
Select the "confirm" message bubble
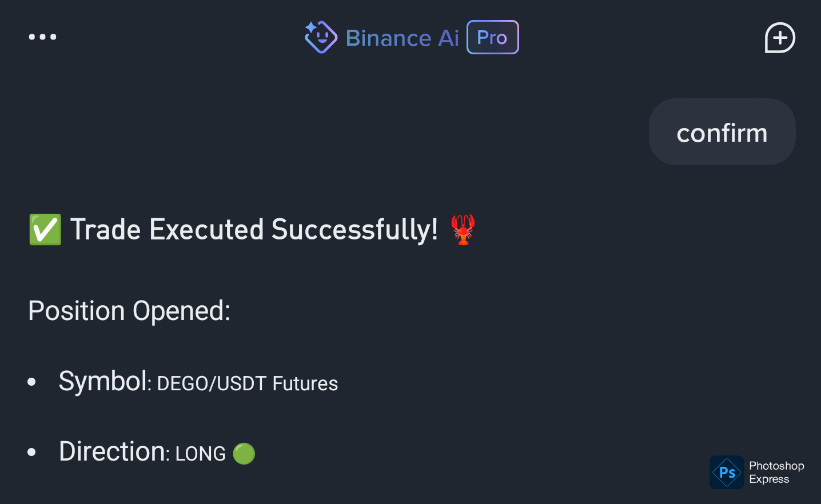click(x=722, y=132)
